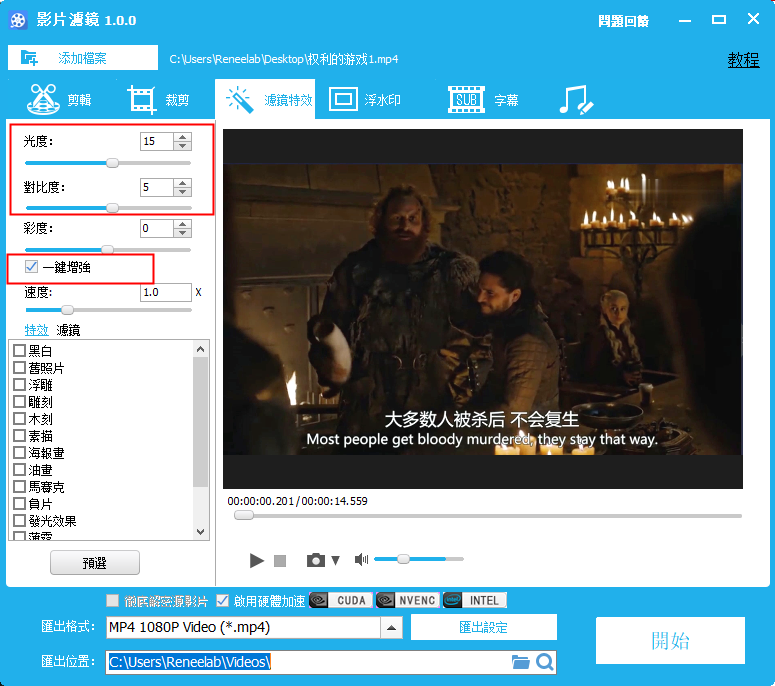Click the video timeline seek handle
This screenshot has width=775, height=686.
coord(244,515)
